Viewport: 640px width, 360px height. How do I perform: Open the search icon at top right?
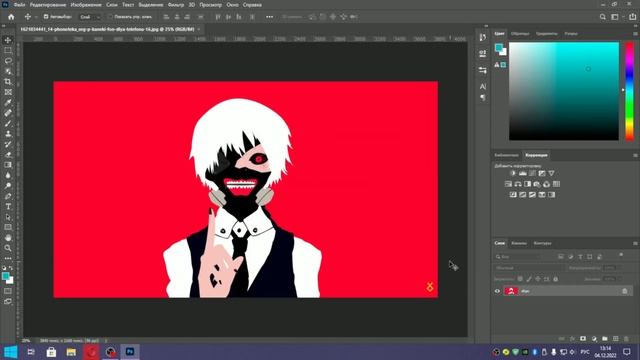pos(603,17)
